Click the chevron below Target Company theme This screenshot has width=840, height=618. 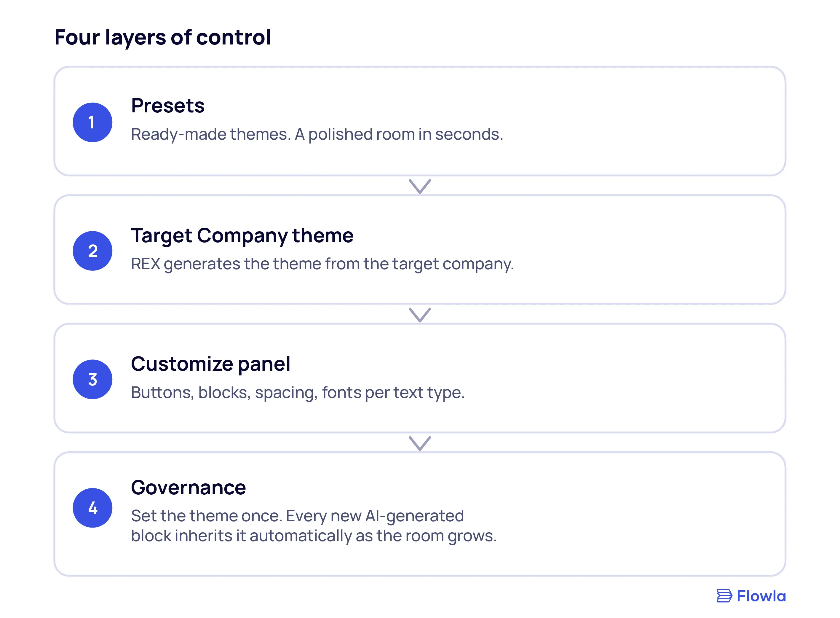click(x=420, y=315)
